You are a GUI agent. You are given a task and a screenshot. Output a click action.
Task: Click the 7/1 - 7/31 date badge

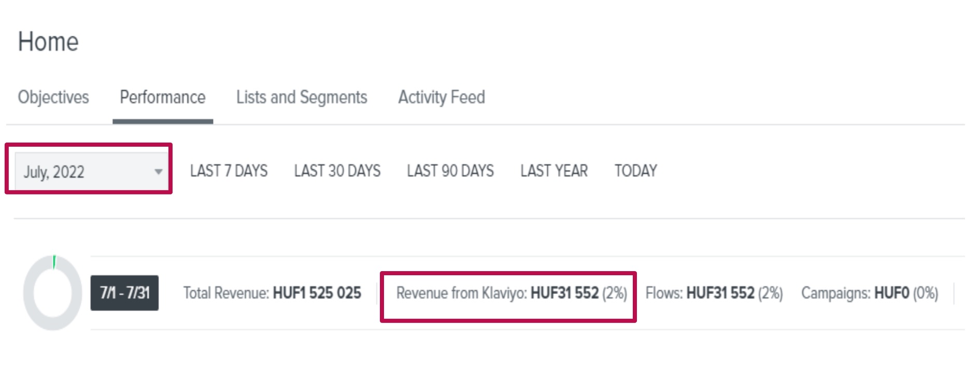pos(124,293)
